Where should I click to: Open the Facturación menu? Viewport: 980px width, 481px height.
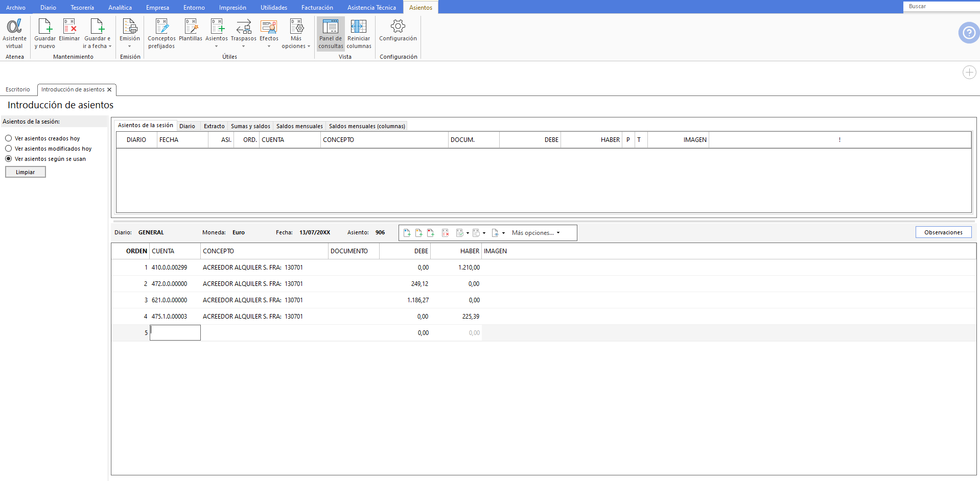point(317,8)
